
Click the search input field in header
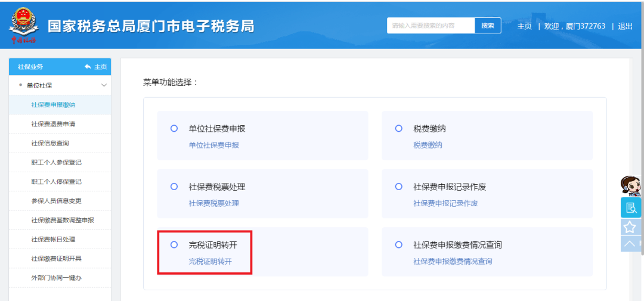pyautogui.click(x=431, y=26)
